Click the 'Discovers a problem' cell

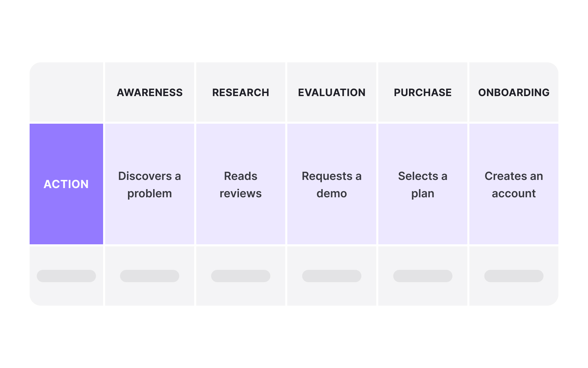coord(150,184)
